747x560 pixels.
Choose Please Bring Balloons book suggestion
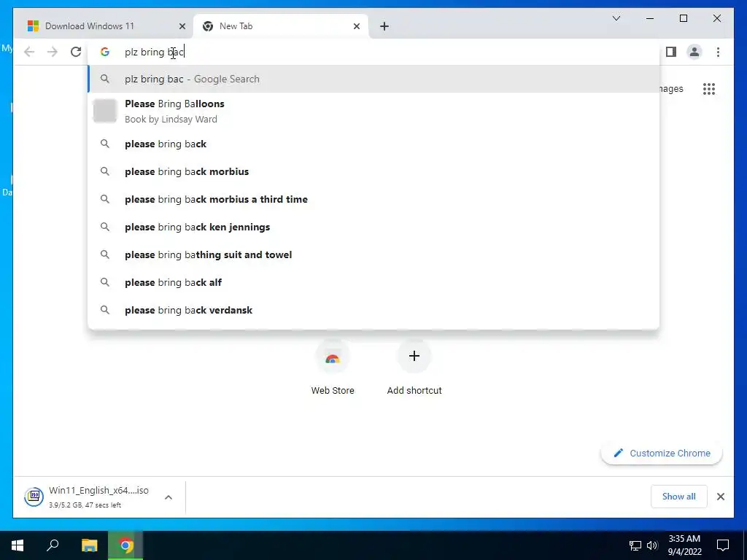pos(373,111)
